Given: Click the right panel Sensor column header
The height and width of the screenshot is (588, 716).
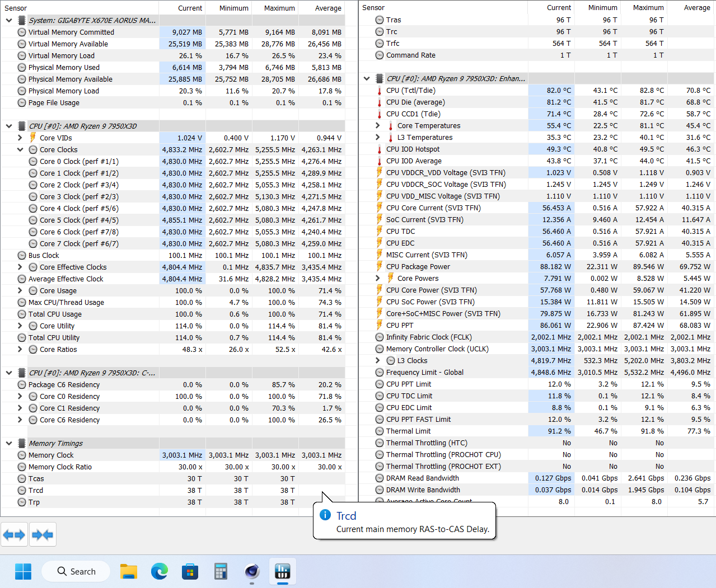Looking at the screenshot, I should point(443,7).
